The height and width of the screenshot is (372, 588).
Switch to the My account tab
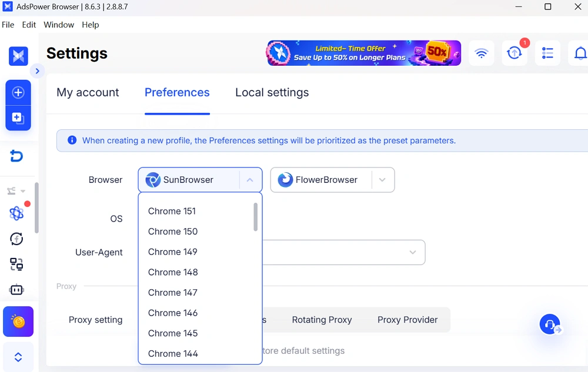click(88, 92)
